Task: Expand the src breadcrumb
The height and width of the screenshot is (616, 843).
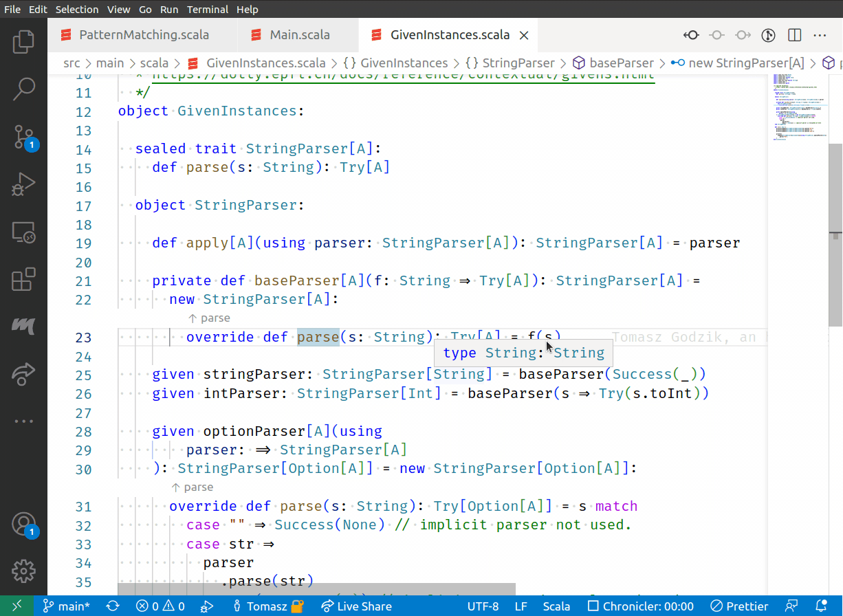Action: pos(72,63)
